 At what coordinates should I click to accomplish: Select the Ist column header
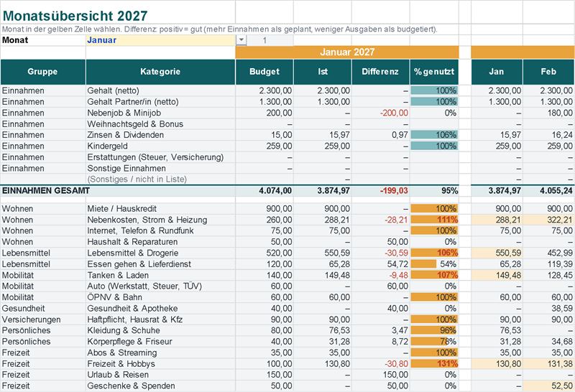323,72
